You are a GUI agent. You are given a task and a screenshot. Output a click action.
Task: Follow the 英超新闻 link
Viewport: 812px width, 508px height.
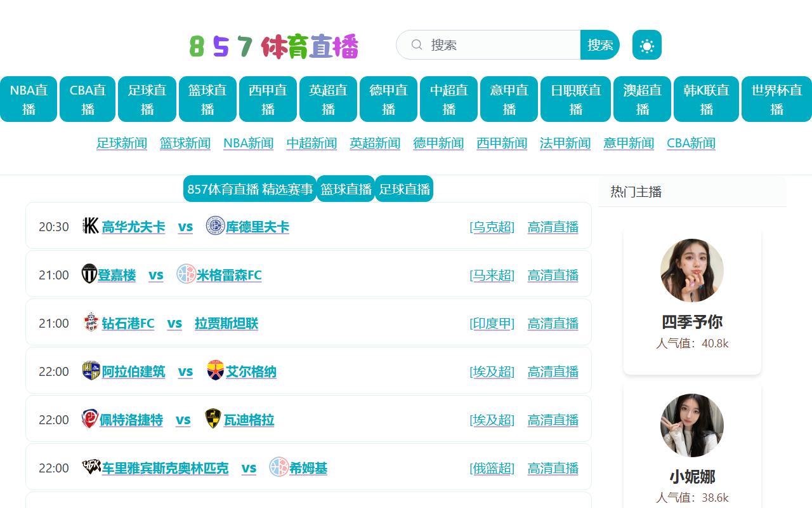[x=375, y=143]
